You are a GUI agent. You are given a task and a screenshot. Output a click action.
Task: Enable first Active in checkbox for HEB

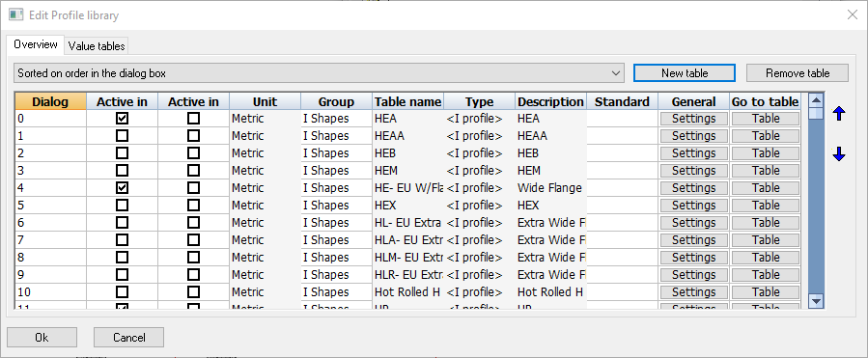[x=123, y=153]
